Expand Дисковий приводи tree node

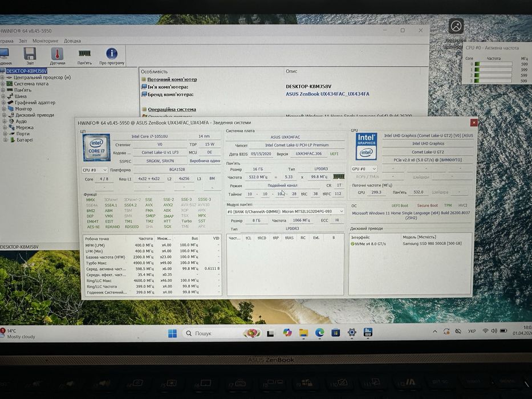(x=5, y=115)
